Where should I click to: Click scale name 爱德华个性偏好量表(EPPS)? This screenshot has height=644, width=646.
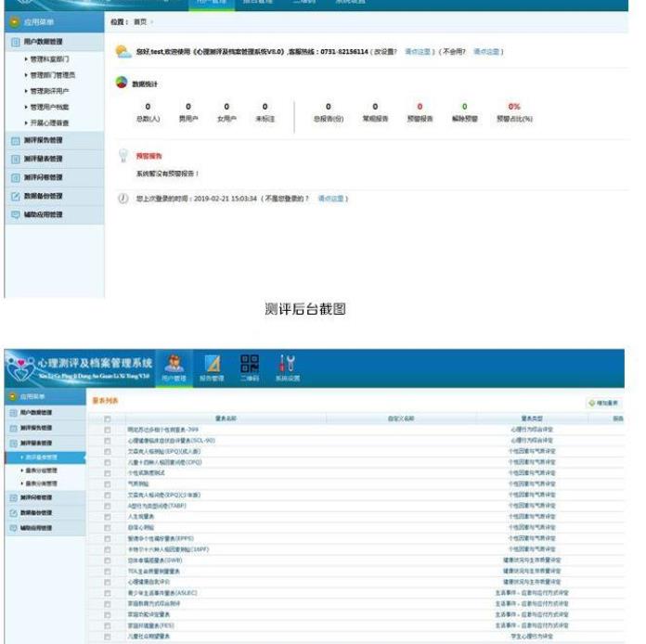tap(161, 538)
